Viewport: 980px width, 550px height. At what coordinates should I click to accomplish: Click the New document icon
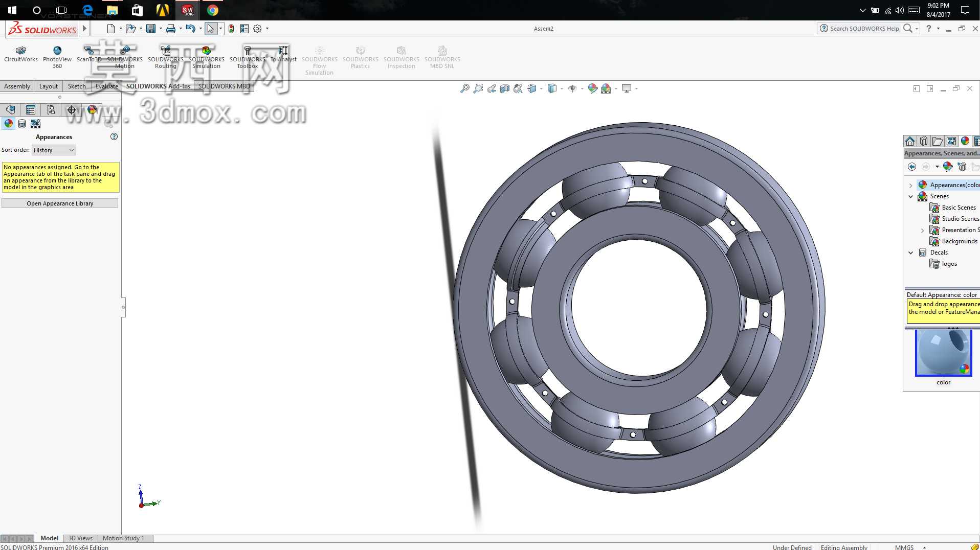pyautogui.click(x=110, y=29)
